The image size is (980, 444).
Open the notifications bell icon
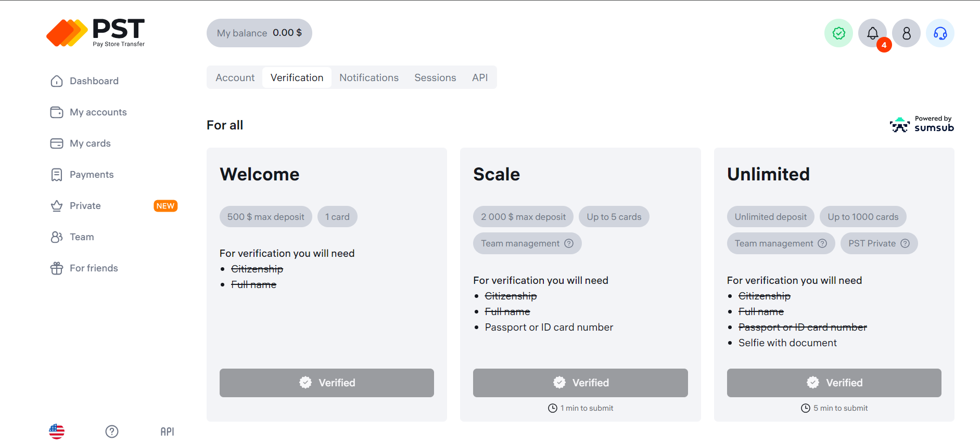click(x=872, y=33)
